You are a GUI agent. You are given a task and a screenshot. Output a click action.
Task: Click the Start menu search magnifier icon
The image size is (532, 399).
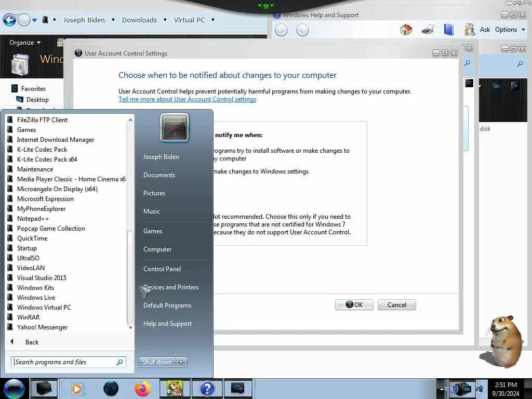click(x=120, y=362)
